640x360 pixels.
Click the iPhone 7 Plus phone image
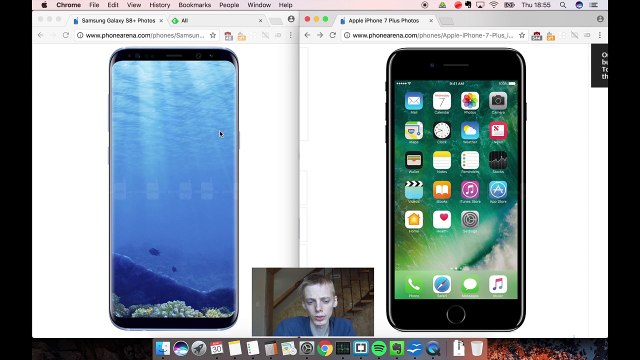pyautogui.click(x=456, y=190)
